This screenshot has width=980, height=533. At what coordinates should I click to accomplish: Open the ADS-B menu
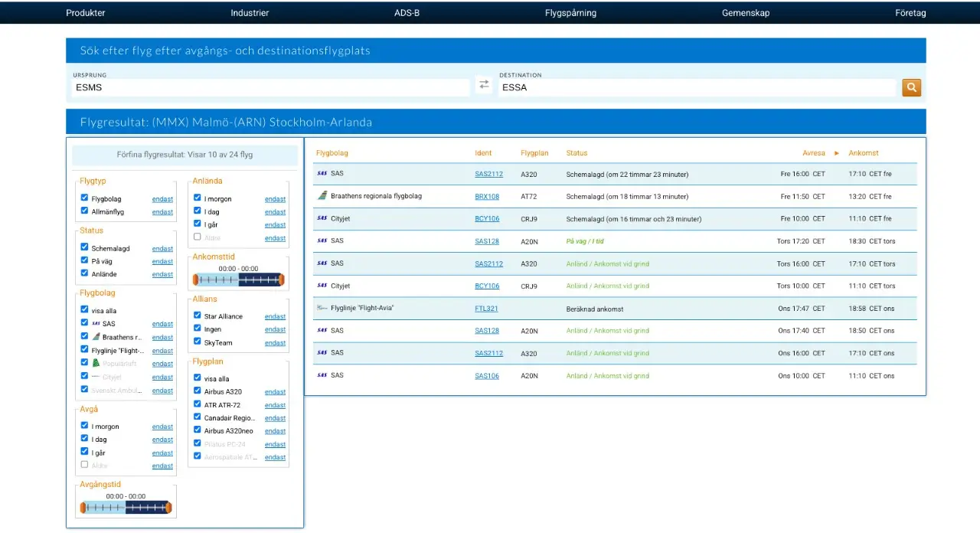pyautogui.click(x=407, y=13)
